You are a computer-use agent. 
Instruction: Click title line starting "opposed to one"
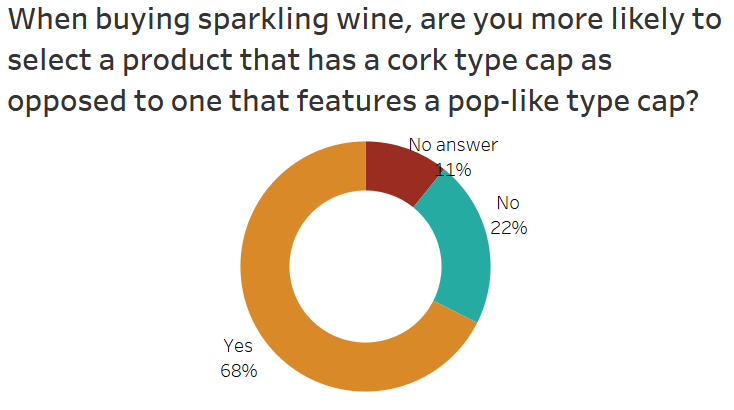click(x=351, y=103)
